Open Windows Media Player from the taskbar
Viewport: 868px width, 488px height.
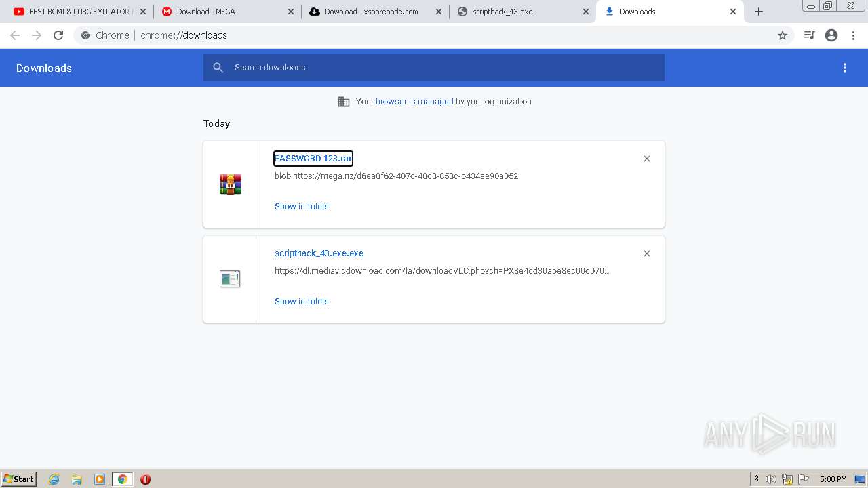click(x=100, y=479)
